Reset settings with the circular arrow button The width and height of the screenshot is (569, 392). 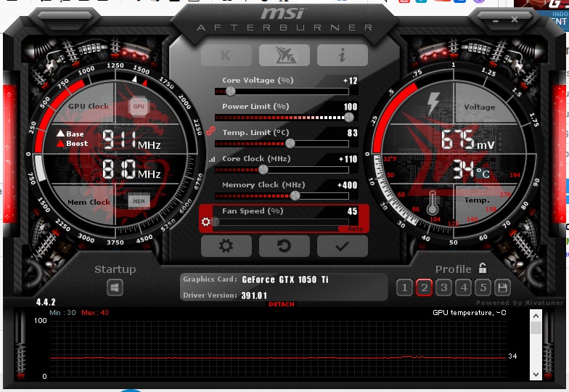pyautogui.click(x=284, y=246)
